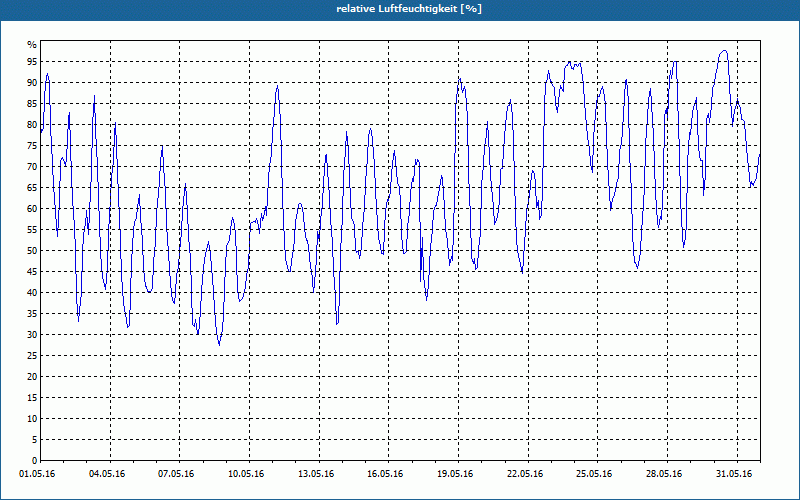
Task: Click the y-axis label '10'
Action: (x=32, y=419)
